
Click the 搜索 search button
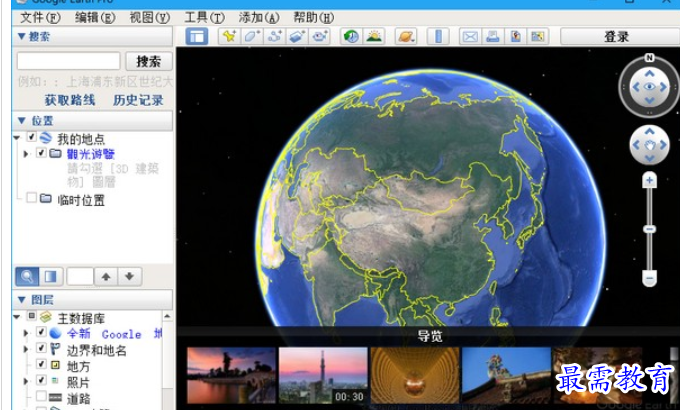tap(149, 61)
